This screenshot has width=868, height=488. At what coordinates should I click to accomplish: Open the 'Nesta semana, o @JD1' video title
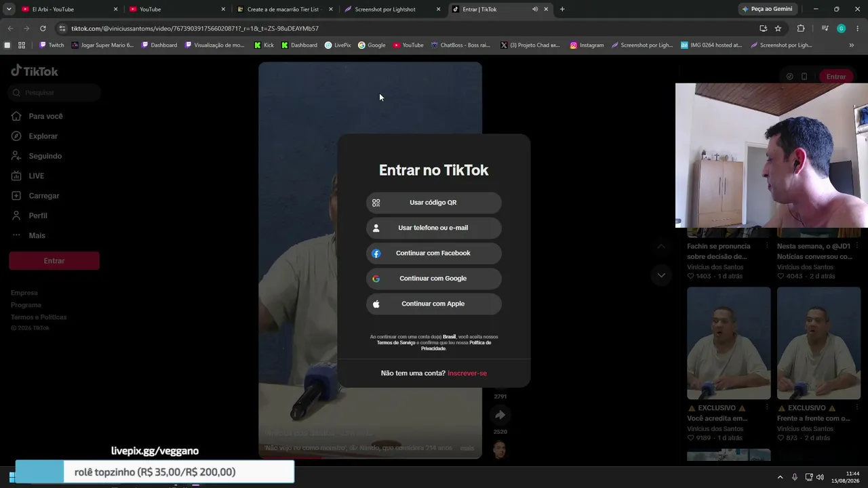815,251
